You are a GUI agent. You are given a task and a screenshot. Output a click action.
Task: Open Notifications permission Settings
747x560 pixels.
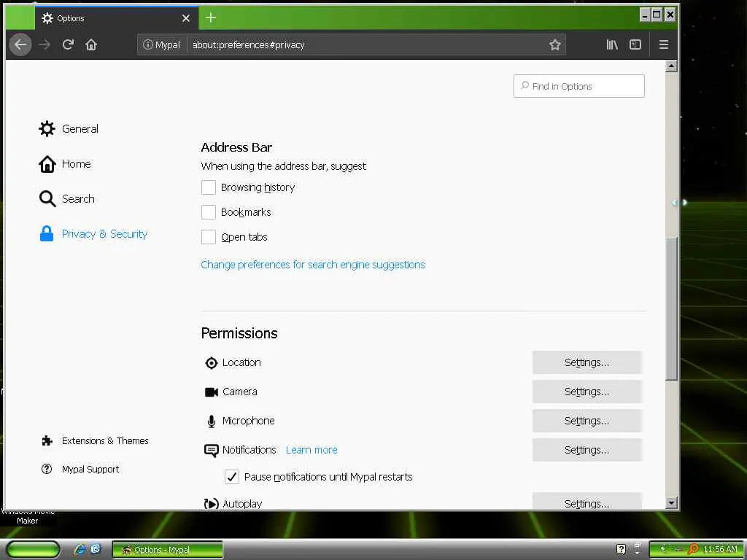[x=587, y=450]
